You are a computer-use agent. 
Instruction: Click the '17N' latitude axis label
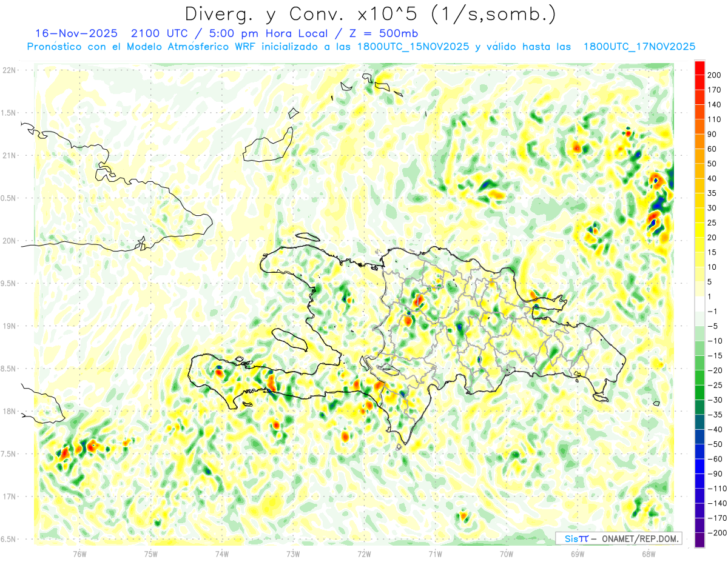click(9, 497)
